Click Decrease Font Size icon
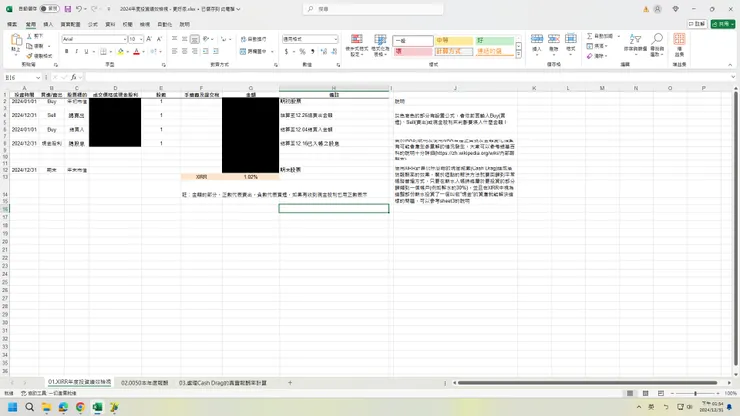740x416 pixels. pos(159,39)
